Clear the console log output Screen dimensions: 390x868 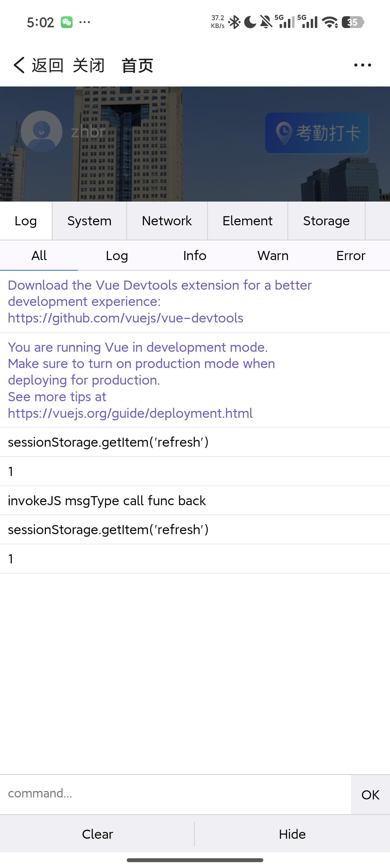click(x=97, y=834)
